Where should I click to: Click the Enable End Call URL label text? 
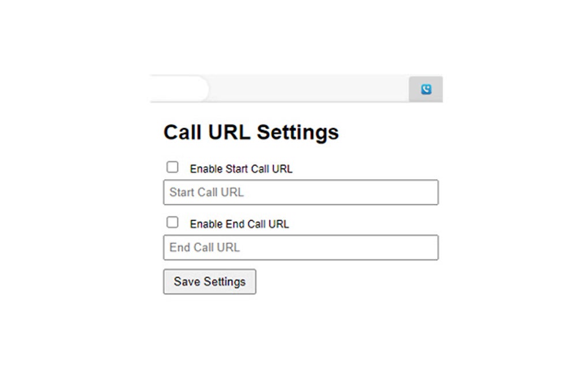(x=239, y=224)
